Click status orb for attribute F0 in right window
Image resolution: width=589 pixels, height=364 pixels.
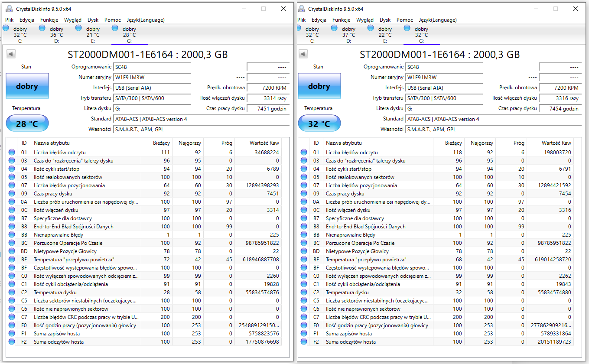pos(303,325)
